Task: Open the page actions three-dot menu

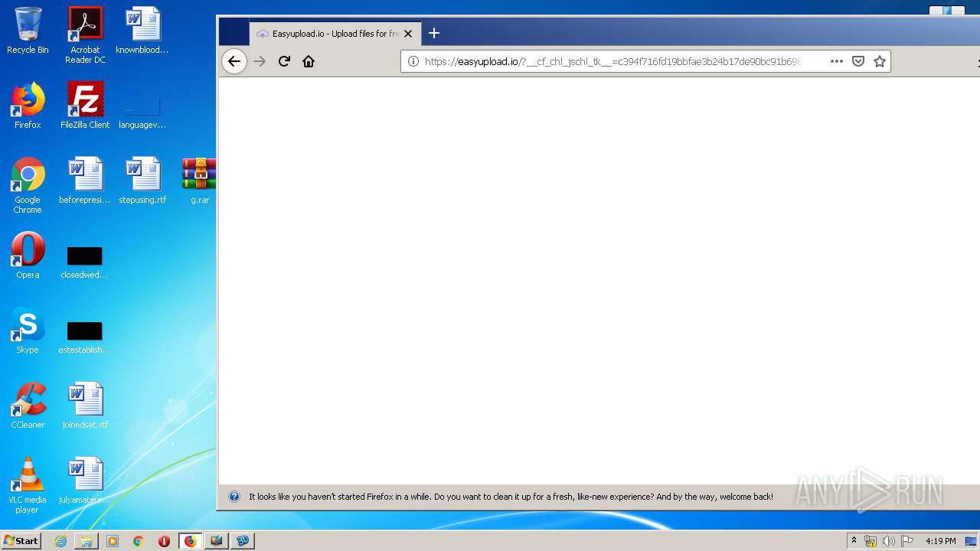Action: pyautogui.click(x=836, y=61)
